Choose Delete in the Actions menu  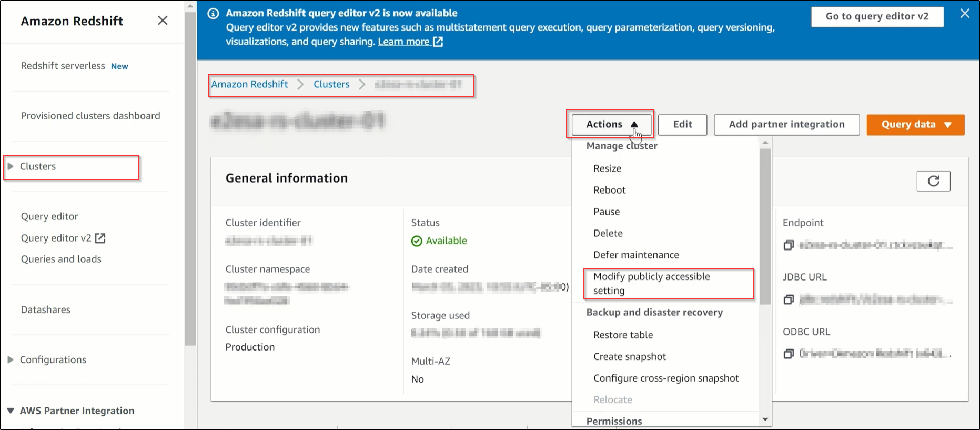click(608, 233)
